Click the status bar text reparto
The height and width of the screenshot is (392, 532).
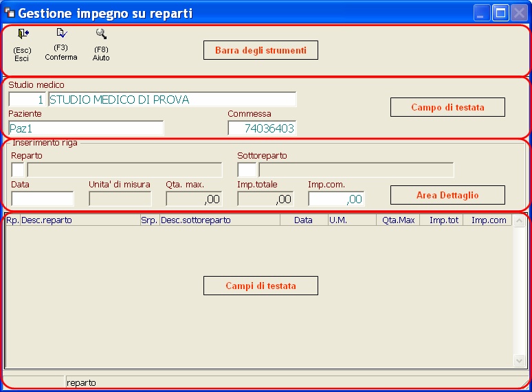[81, 383]
